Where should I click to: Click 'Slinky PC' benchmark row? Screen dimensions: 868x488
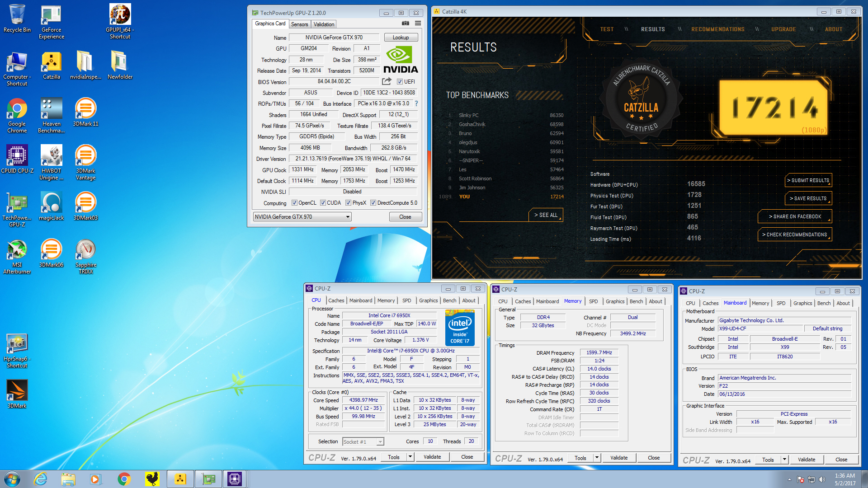(505, 115)
